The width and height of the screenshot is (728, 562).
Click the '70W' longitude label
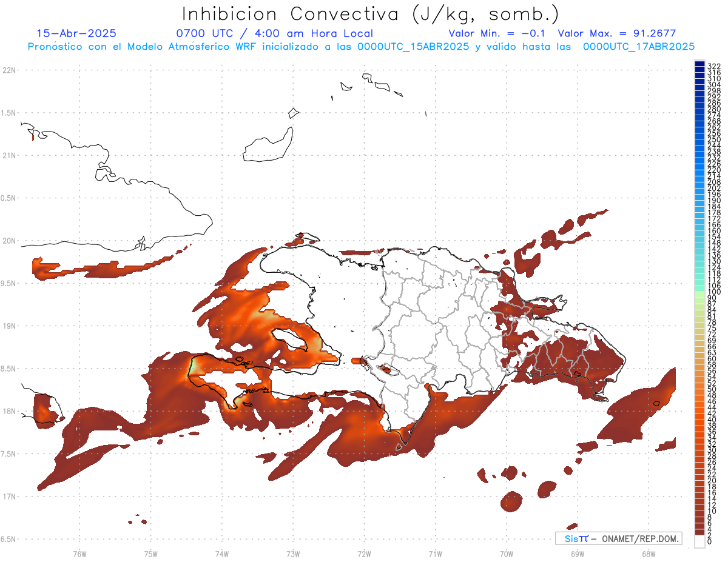507,554
